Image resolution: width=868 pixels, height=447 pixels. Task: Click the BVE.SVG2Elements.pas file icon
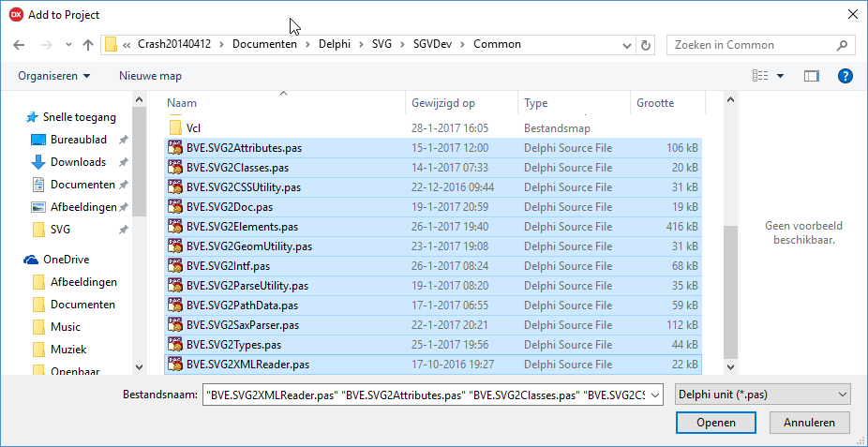click(x=174, y=227)
